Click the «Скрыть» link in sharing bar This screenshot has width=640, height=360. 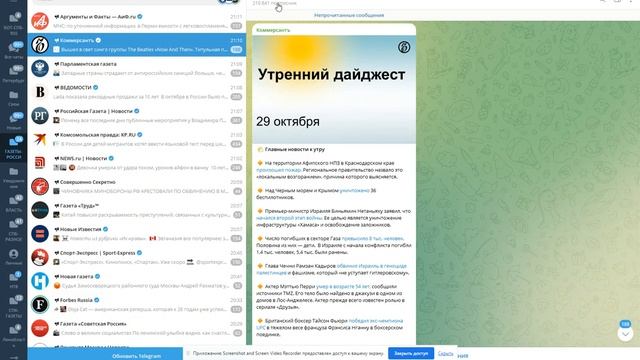click(x=445, y=353)
